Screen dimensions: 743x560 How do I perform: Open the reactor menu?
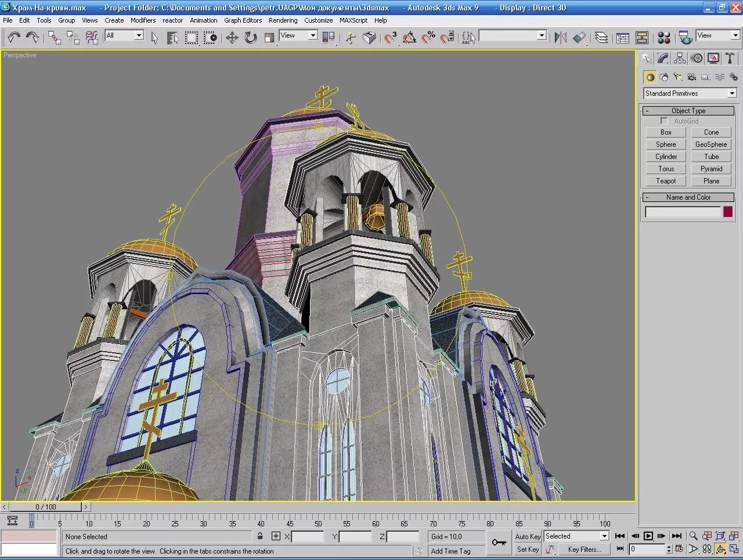coord(172,20)
